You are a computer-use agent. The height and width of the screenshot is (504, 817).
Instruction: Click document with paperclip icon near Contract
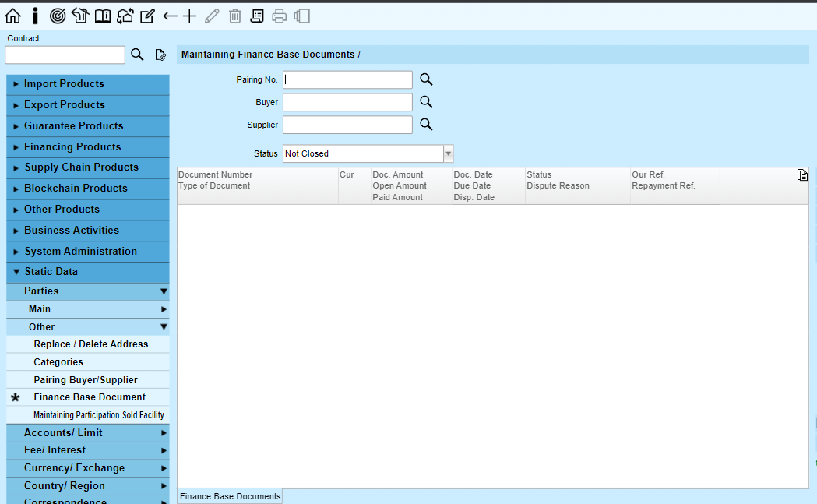pos(160,55)
